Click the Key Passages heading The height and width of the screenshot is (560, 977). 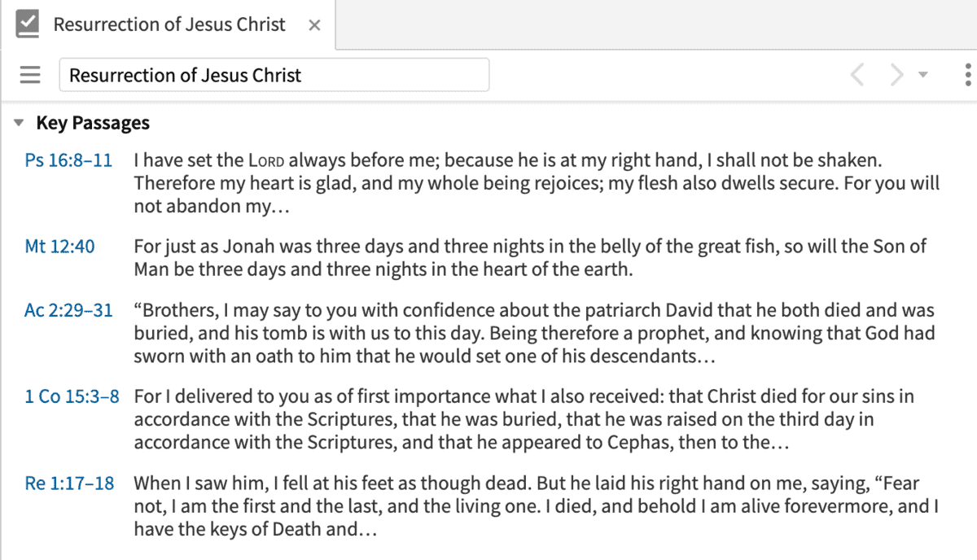pyautogui.click(x=93, y=124)
